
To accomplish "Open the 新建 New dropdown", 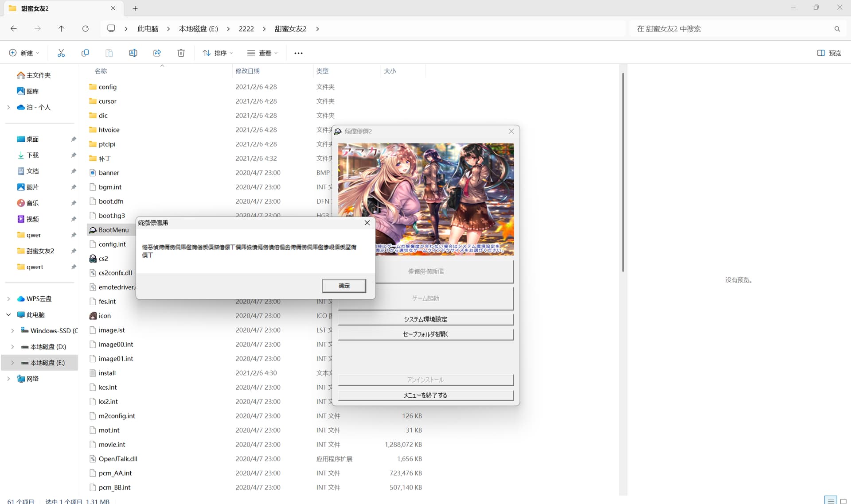I will pyautogui.click(x=24, y=53).
